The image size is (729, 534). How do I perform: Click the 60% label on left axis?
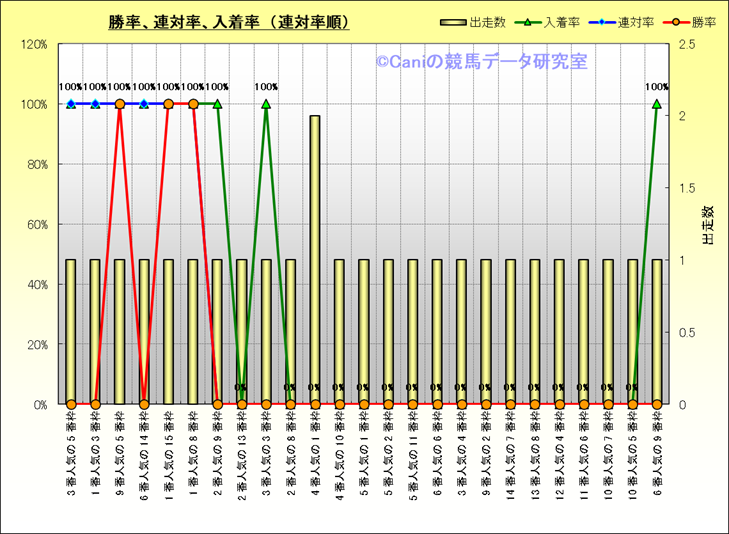click(x=38, y=225)
